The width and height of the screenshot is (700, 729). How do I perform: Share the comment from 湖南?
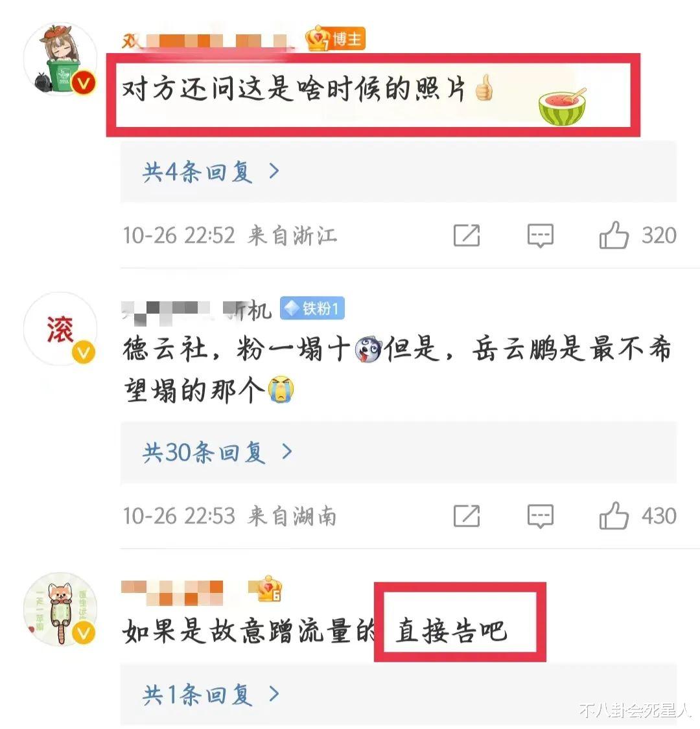(467, 516)
